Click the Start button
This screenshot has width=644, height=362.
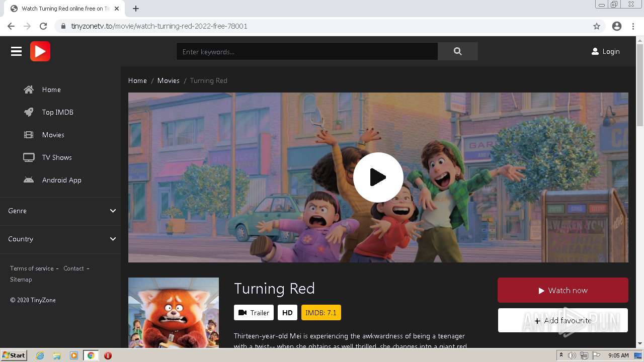tap(14, 355)
